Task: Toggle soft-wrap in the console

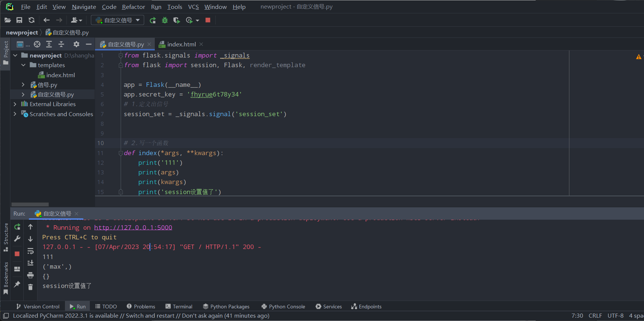Action: click(x=30, y=251)
